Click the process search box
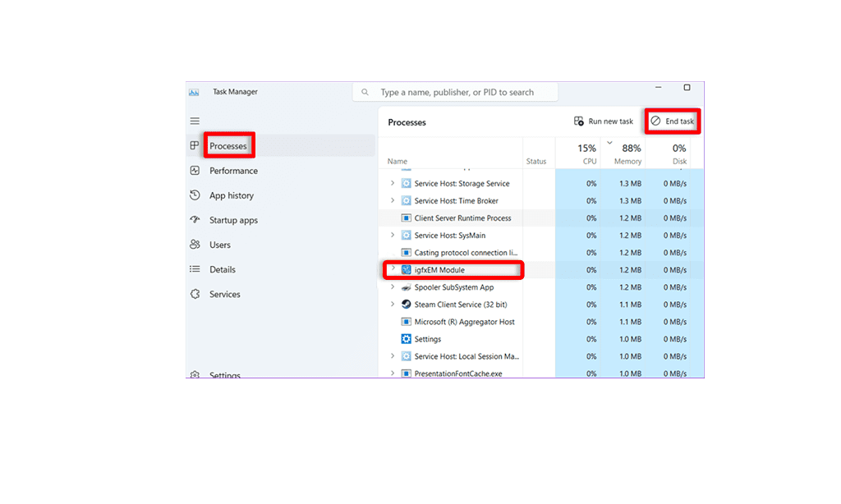The image size is (841, 504). click(x=457, y=93)
